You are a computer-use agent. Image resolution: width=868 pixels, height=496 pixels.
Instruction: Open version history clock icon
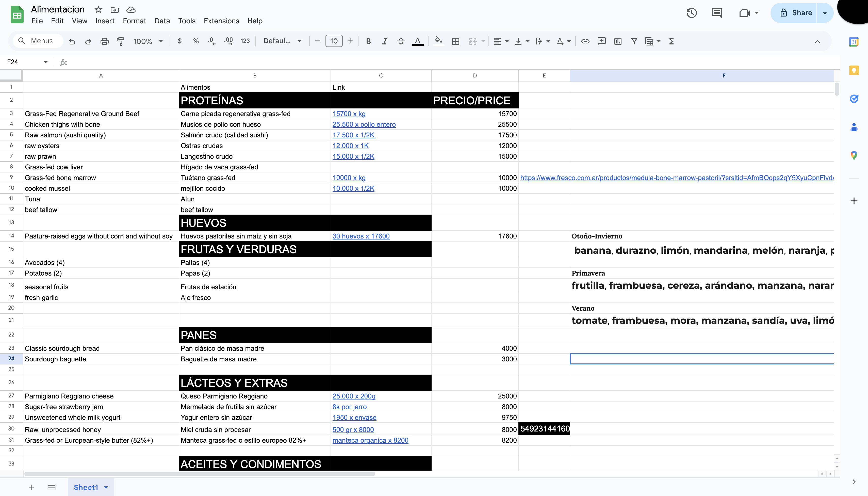pyautogui.click(x=691, y=13)
